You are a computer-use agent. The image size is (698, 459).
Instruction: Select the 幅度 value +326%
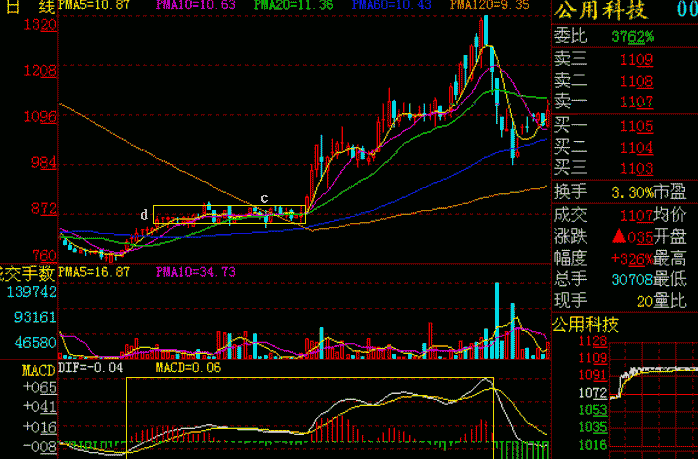click(x=632, y=259)
